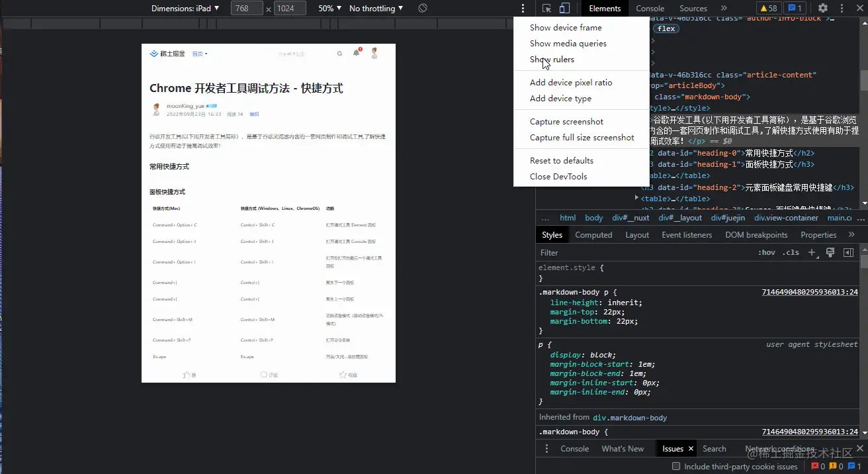Image resolution: width=868 pixels, height=474 pixels.
Task: Activate the inspect element picker icon
Action: [546, 9]
